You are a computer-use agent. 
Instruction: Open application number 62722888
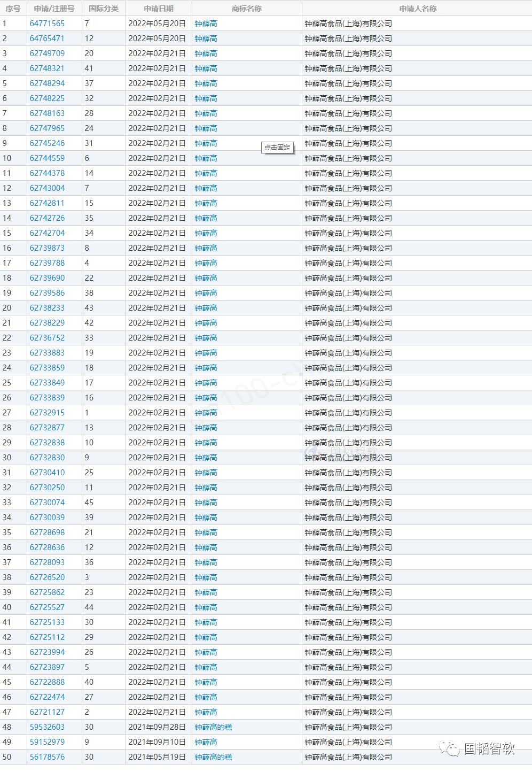click(47, 682)
